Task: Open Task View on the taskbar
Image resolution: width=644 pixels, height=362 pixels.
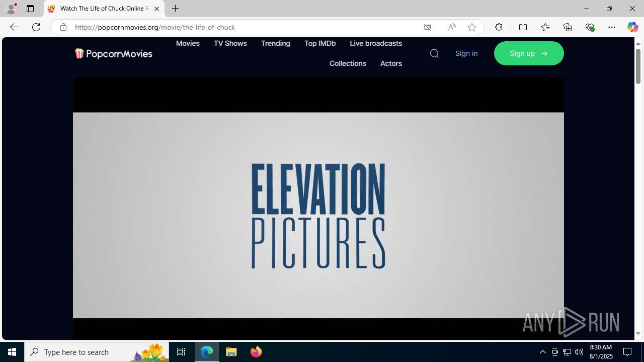Action: coord(181,352)
